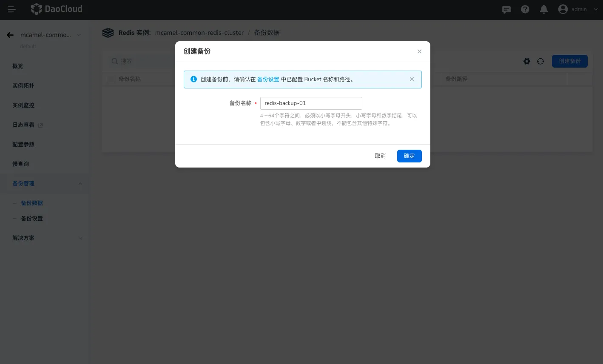Click the back arrow in sidebar
The height and width of the screenshot is (364, 603).
10,35
